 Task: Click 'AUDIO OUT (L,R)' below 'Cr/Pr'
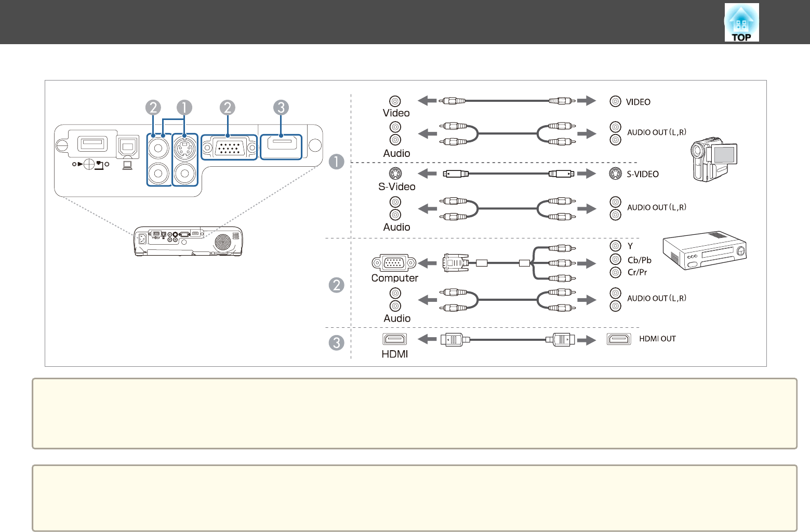[x=657, y=298]
